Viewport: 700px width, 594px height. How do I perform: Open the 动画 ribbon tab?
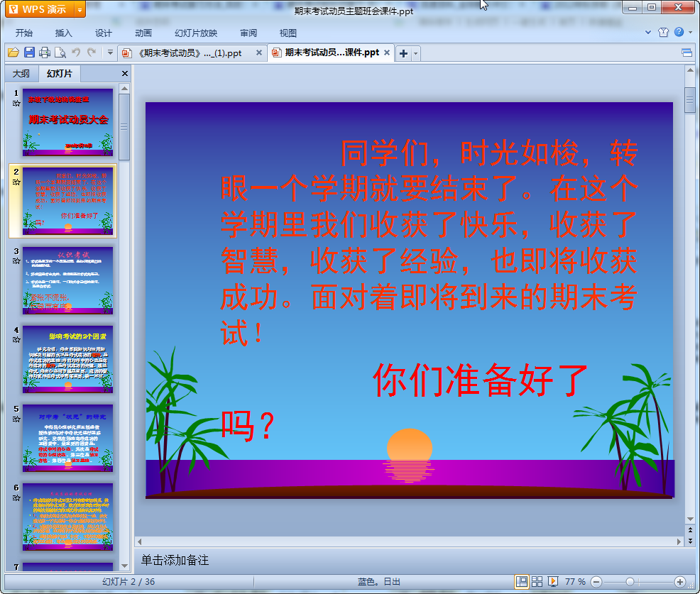click(143, 33)
